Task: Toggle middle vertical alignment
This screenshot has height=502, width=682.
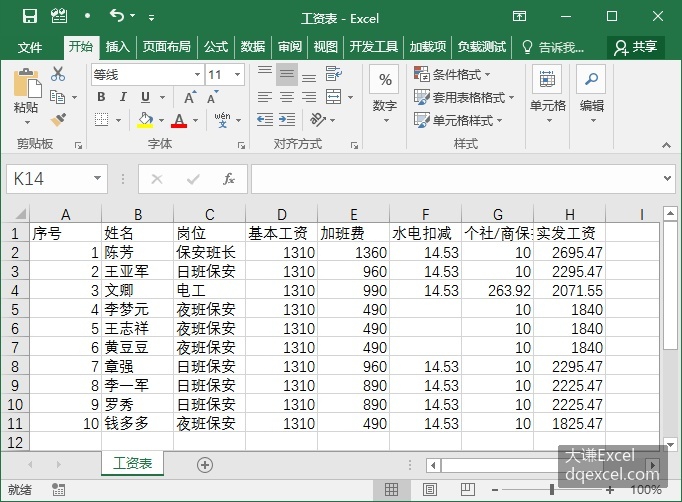Action: coord(287,74)
